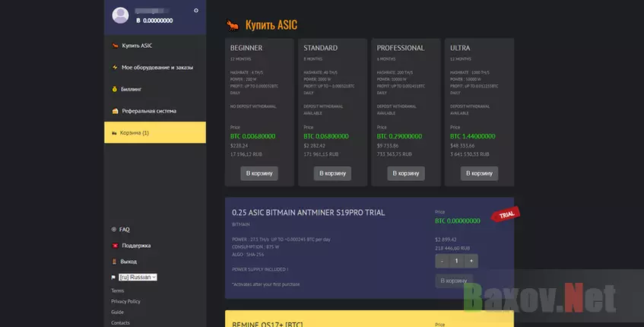The height and width of the screenshot is (327, 644).
Task: Open the Купить ASIC menu item
Action: tap(137, 46)
